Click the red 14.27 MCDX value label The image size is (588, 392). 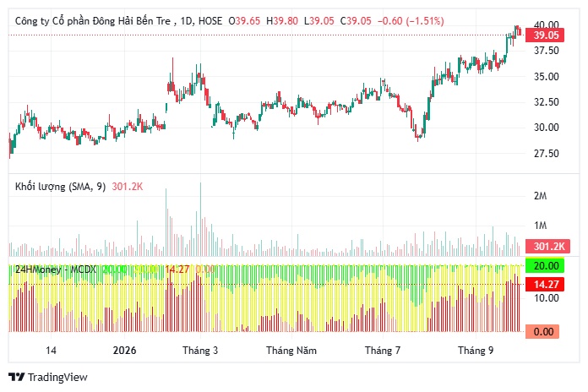coord(545,285)
